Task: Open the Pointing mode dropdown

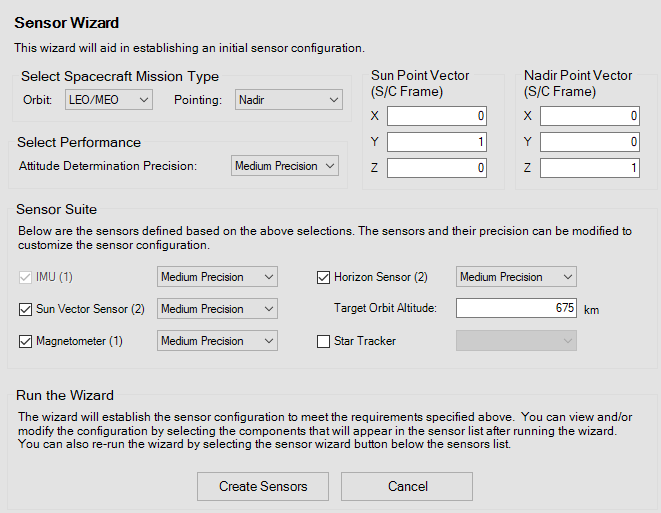Action: (289, 100)
